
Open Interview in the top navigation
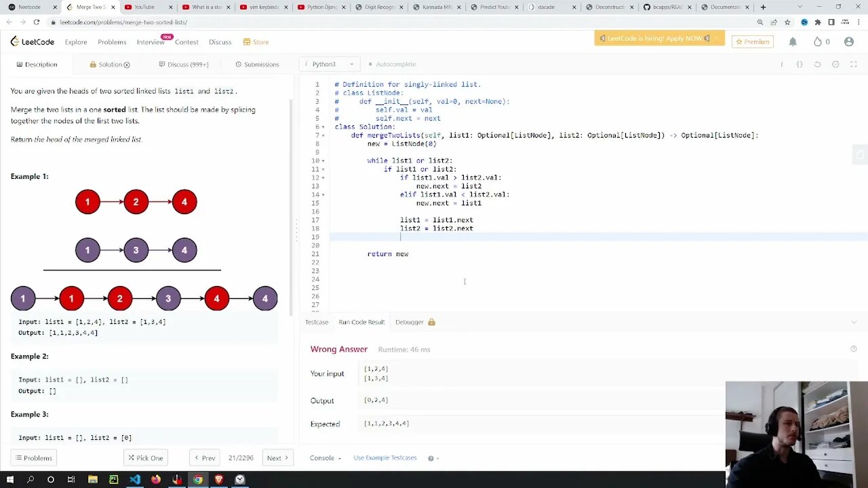pos(151,42)
